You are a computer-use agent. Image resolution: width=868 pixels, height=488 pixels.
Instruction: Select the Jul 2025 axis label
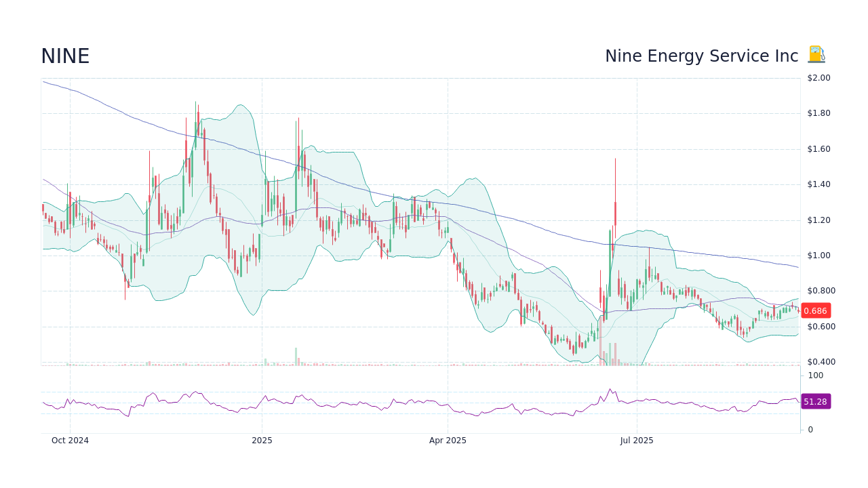[x=637, y=441]
